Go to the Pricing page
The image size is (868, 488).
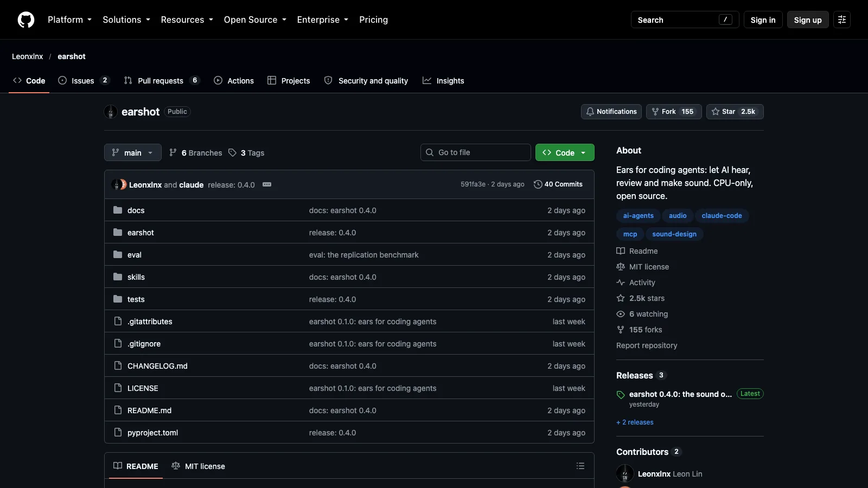pyautogui.click(x=373, y=20)
